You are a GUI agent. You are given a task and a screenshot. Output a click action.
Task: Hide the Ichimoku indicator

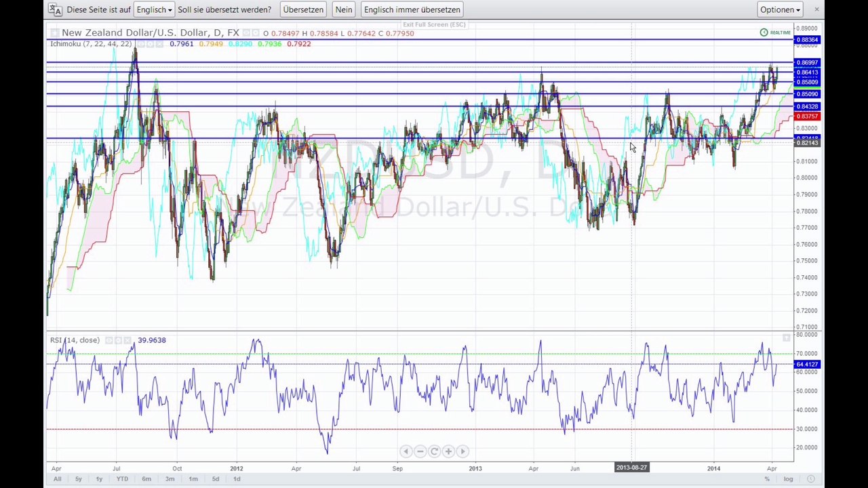[x=140, y=44]
